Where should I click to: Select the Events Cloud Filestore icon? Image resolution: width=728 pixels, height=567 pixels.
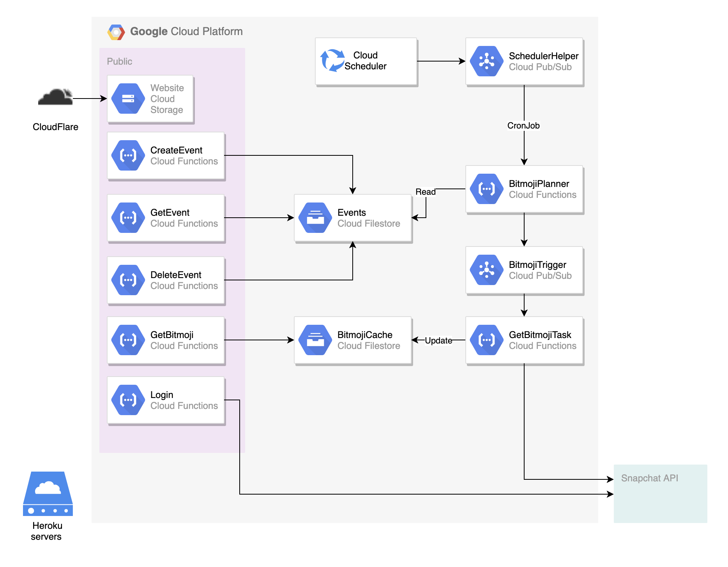point(315,218)
